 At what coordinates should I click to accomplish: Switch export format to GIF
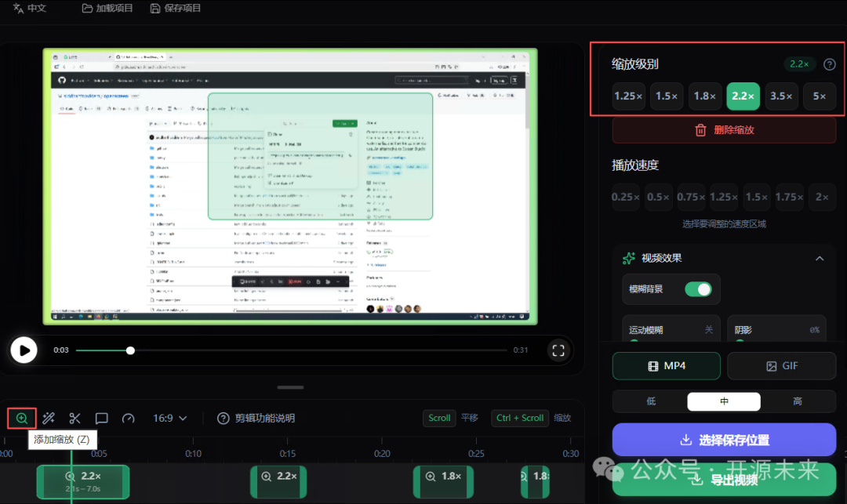(781, 365)
